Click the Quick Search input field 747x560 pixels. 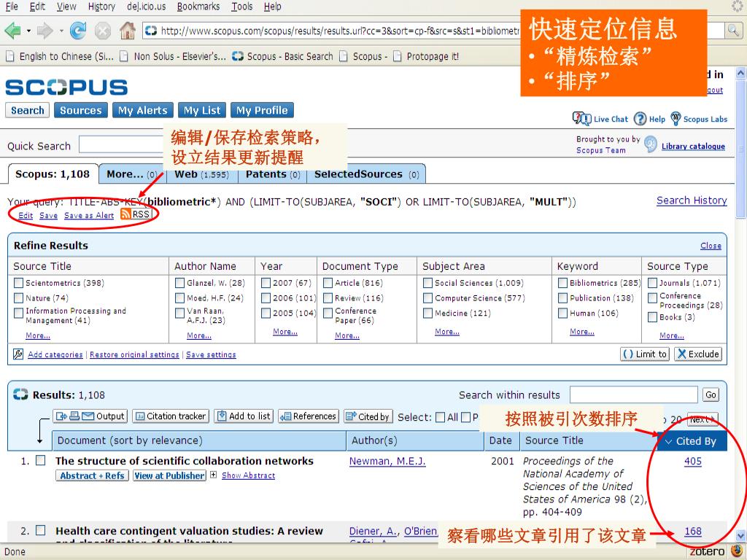122,144
